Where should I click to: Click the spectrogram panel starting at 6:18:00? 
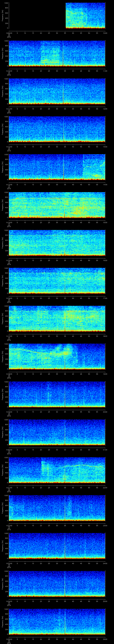(57, 357)
